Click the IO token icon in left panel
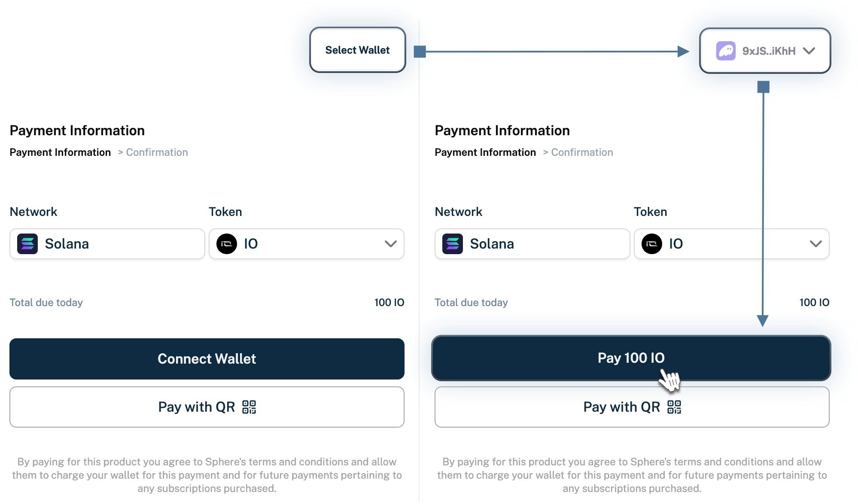The width and height of the screenshot is (858, 504). (x=227, y=244)
